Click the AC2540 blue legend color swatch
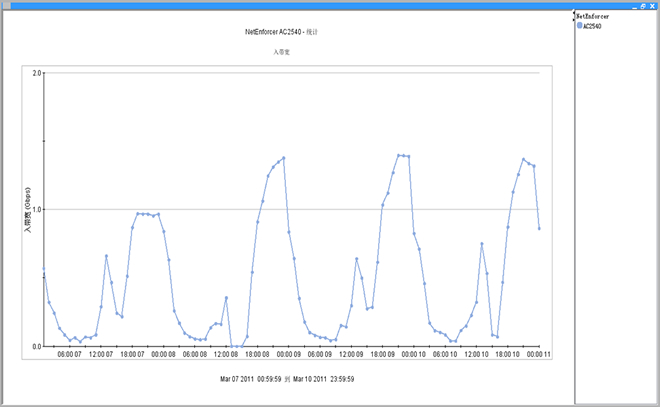The width and height of the screenshot is (660, 407). pyautogui.click(x=580, y=26)
